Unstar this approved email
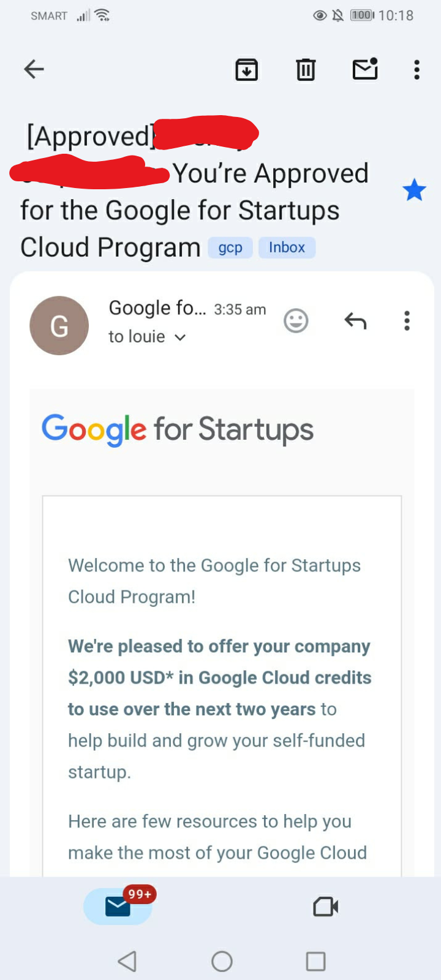441x980 pixels. [x=414, y=190]
